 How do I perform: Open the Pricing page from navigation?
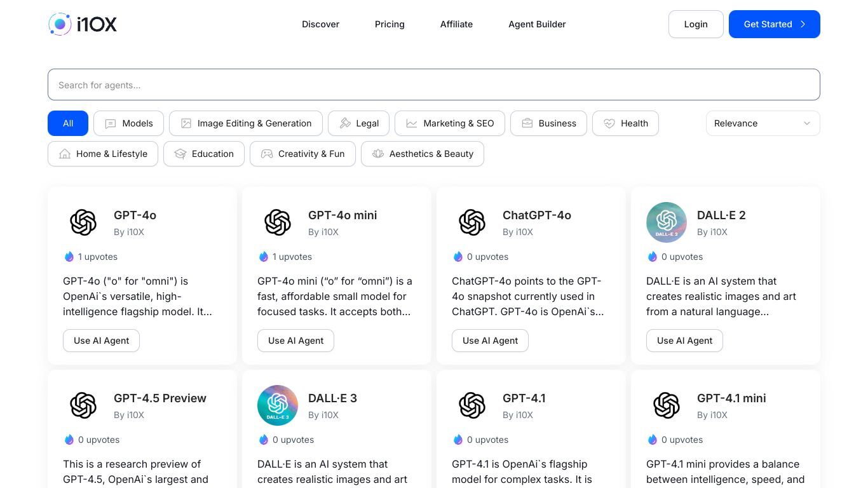click(390, 24)
